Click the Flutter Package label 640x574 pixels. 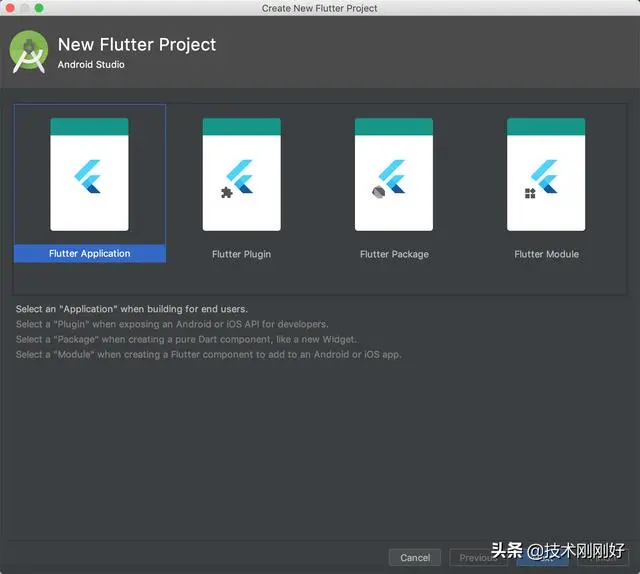[x=394, y=254]
